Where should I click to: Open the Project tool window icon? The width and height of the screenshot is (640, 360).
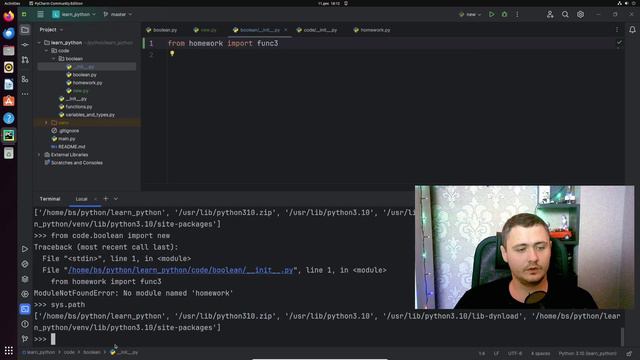coord(25,30)
